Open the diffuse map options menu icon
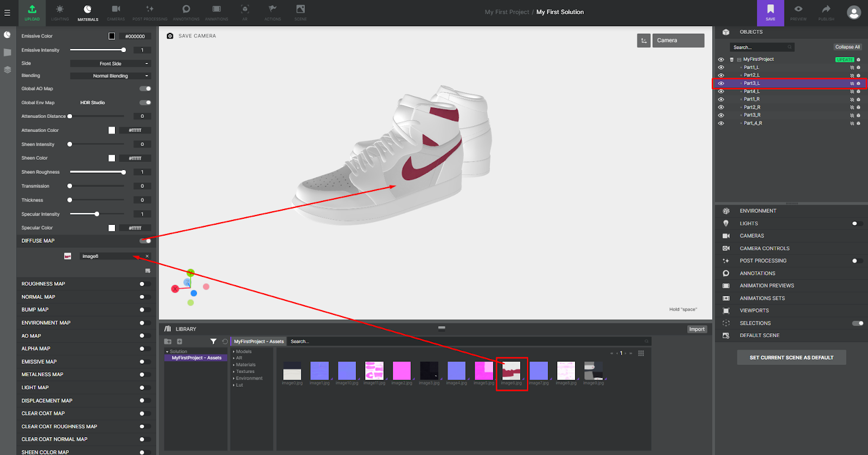868x455 pixels. pos(148,270)
